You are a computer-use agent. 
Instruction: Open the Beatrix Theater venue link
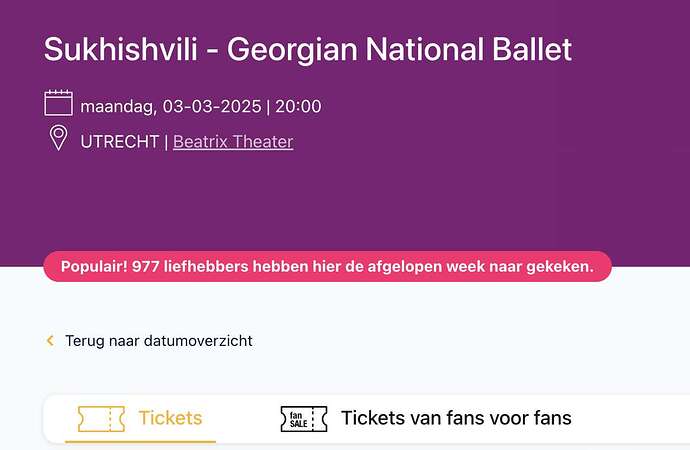(233, 142)
